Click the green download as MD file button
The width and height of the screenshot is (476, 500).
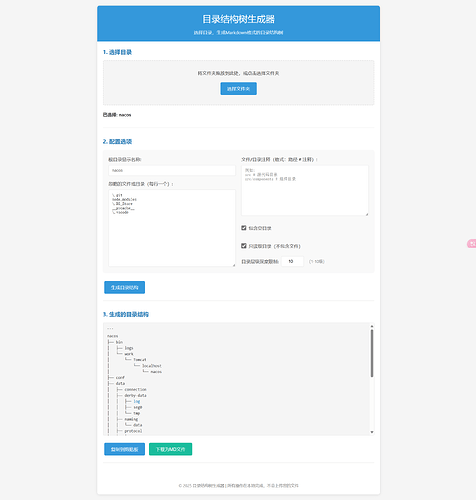coord(170,449)
